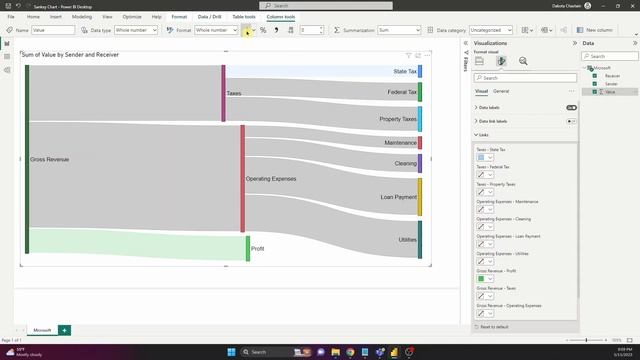Click the Manage relationships icon

click(x=564, y=30)
